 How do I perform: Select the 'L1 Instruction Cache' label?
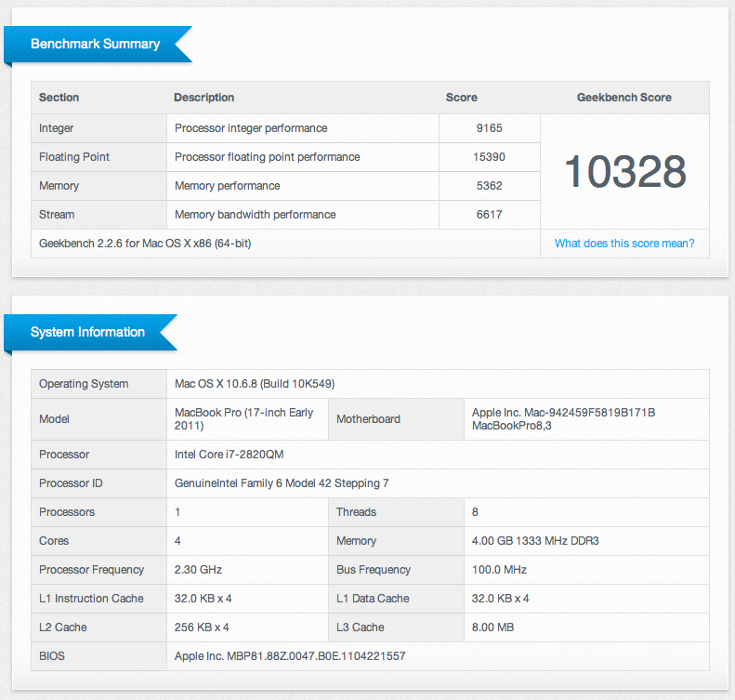pos(91,599)
